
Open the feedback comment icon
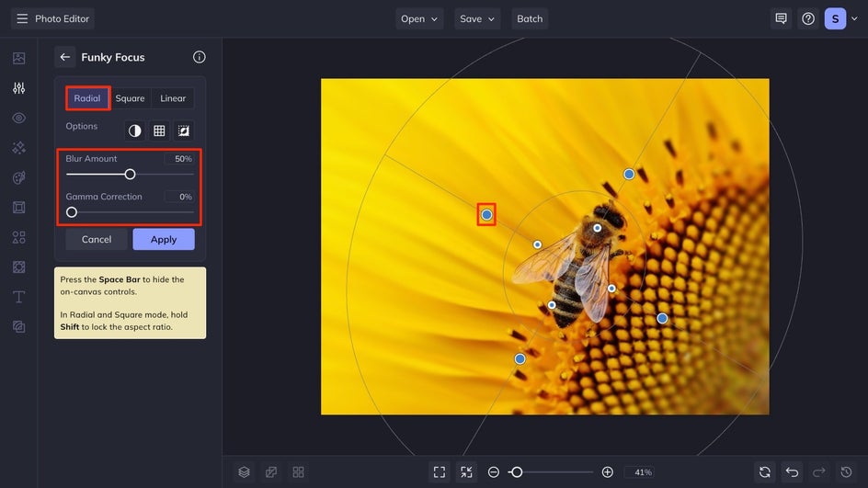pos(781,18)
